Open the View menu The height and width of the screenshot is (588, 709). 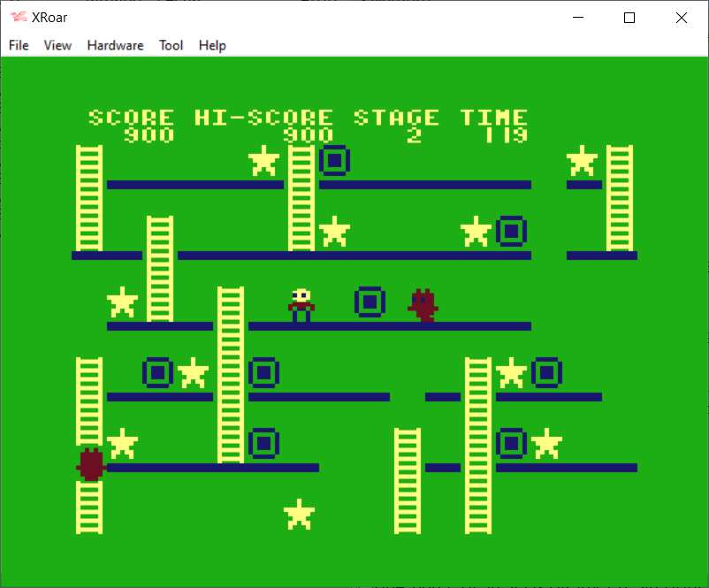coord(57,45)
